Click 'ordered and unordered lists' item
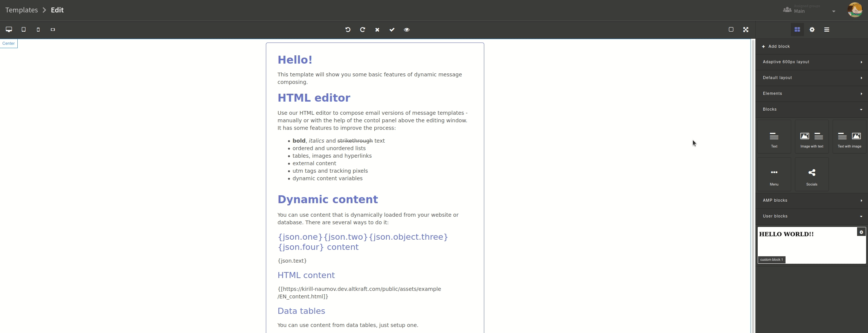 329,148
